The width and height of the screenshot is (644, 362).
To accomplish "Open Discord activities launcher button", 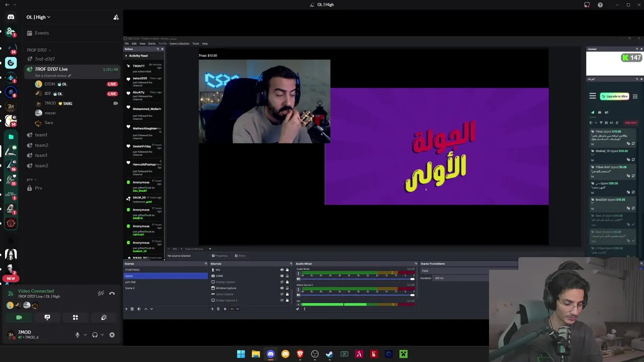I will (75, 317).
